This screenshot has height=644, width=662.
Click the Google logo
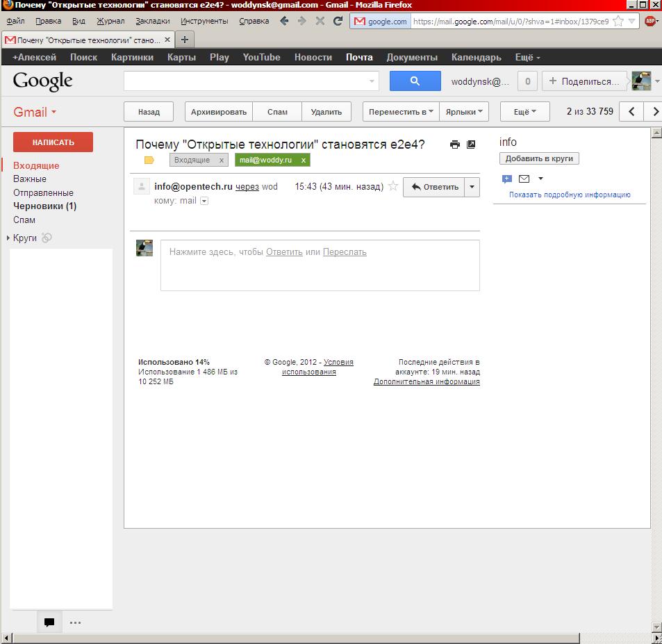click(42, 81)
